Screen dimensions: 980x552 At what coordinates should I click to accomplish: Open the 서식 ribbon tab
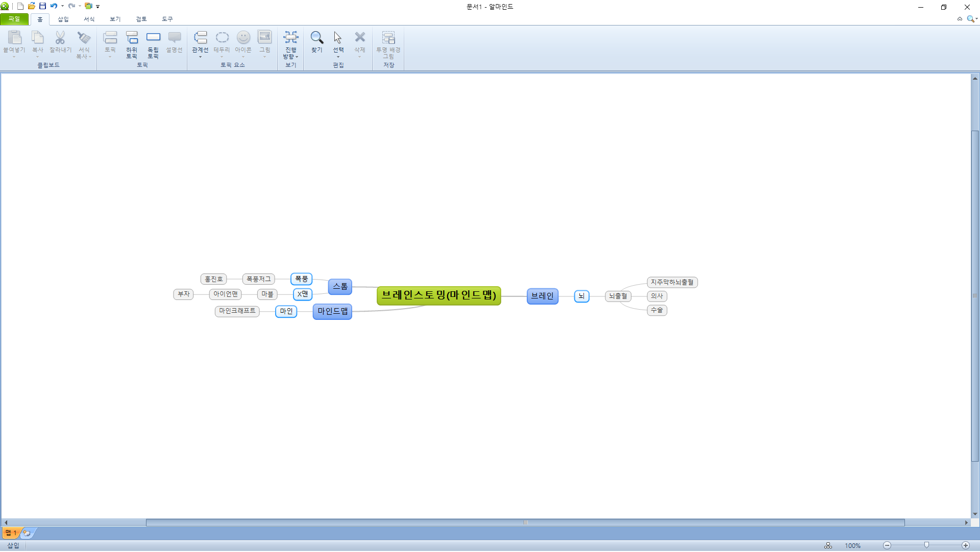tap(89, 19)
